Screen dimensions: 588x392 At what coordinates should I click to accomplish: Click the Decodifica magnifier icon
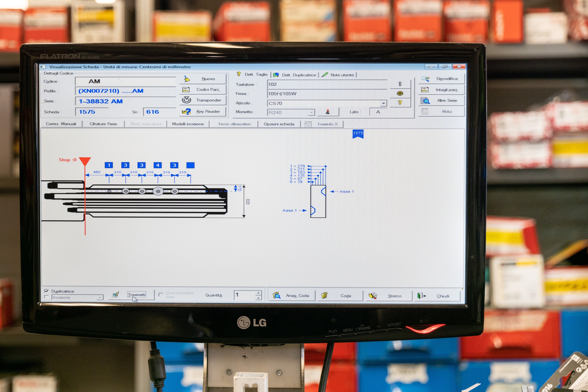pyautogui.click(x=425, y=79)
